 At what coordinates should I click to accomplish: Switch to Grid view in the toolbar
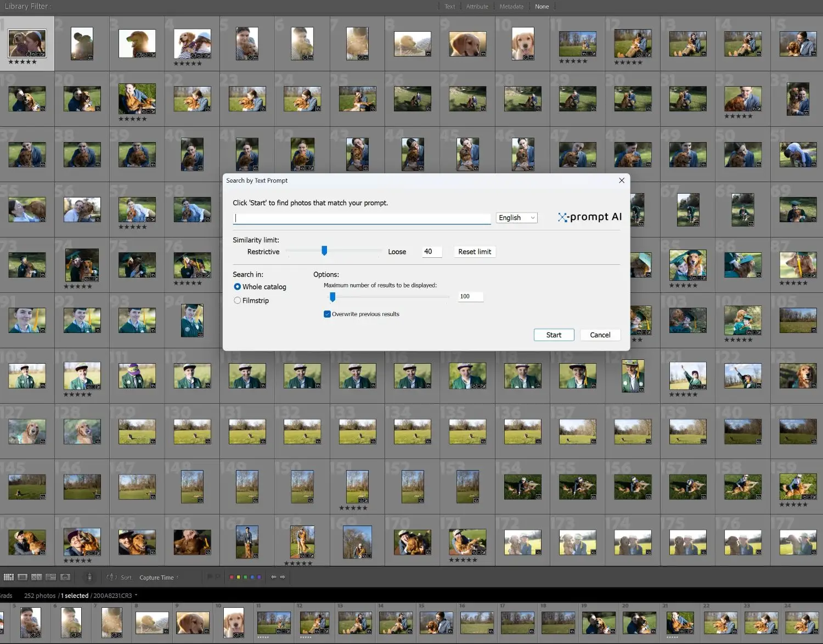9,577
